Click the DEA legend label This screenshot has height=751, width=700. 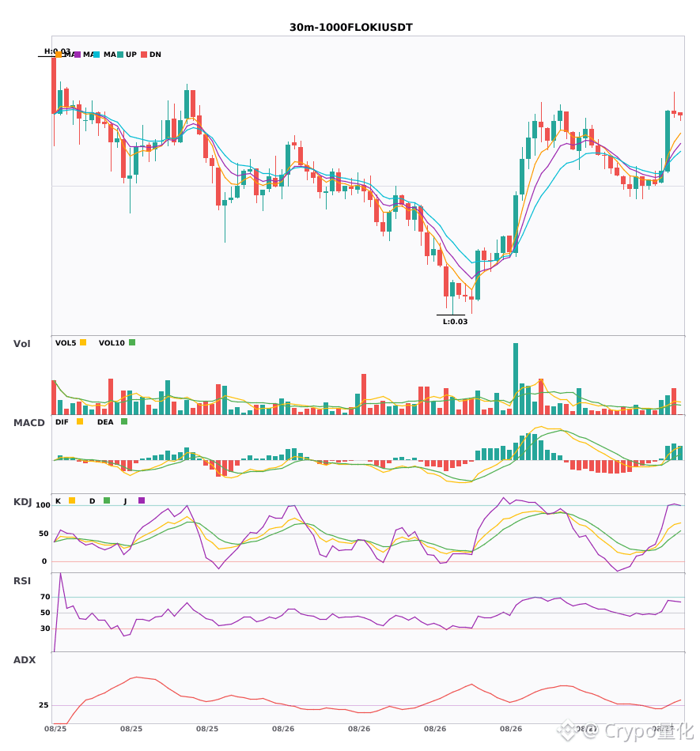[x=105, y=422]
